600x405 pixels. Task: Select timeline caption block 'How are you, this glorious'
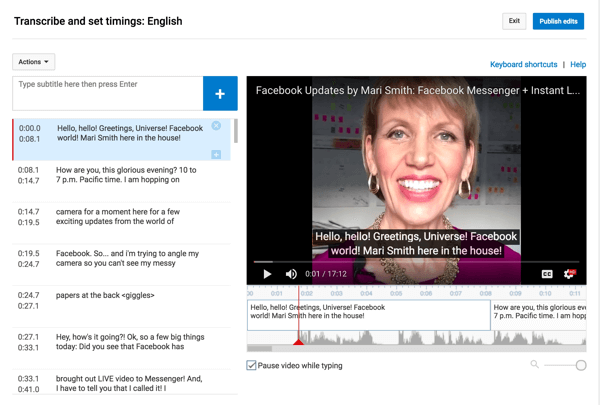pos(539,315)
